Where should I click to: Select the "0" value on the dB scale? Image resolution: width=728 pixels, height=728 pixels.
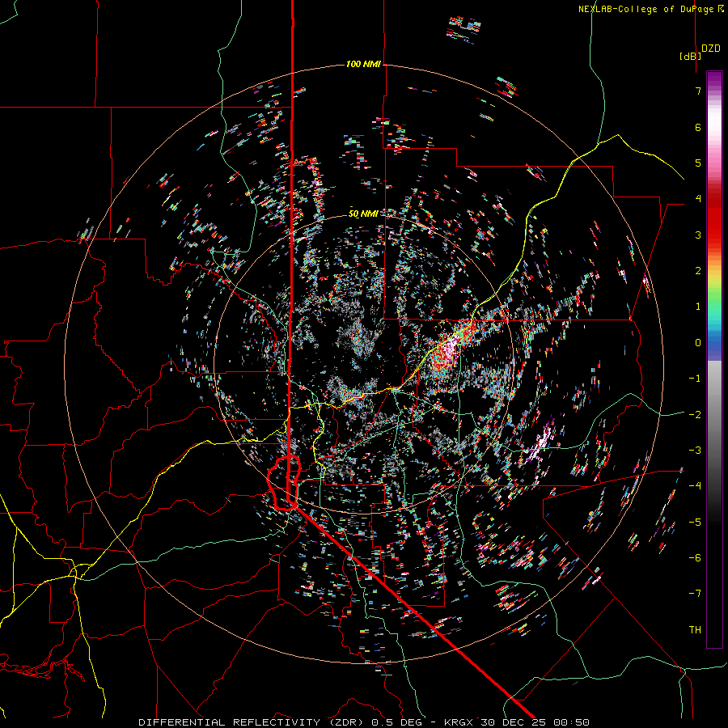point(698,343)
